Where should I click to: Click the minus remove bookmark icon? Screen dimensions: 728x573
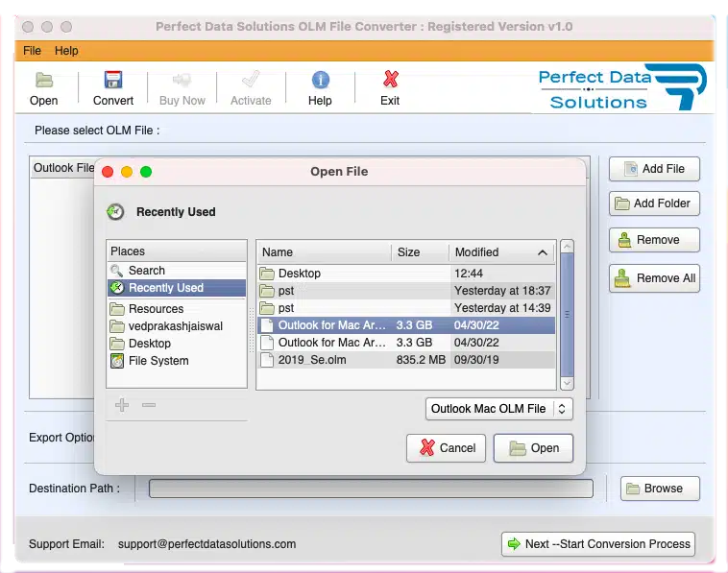149,405
